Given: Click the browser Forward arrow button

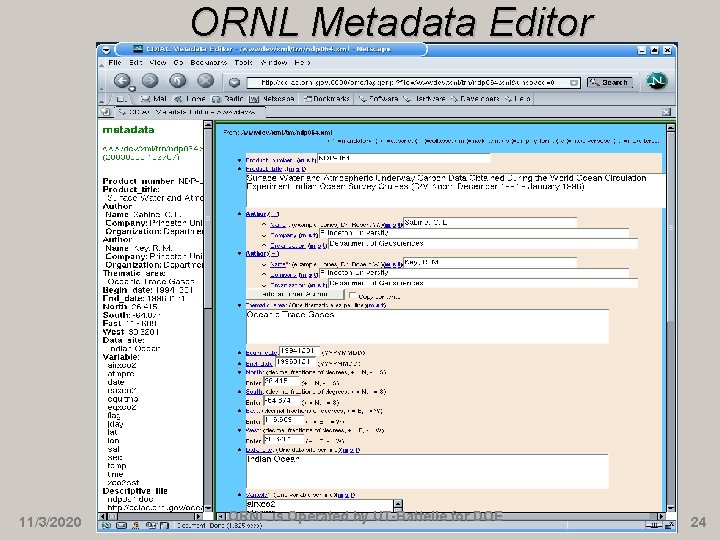Looking at the screenshot, I should pos(150,81).
